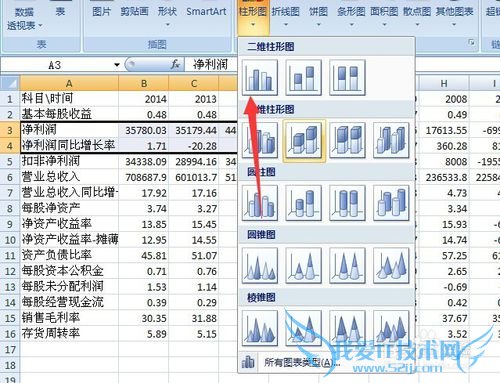Click cell 销售毛利率
Image resolution: width=500 pixels, height=383 pixels.
tap(69, 318)
